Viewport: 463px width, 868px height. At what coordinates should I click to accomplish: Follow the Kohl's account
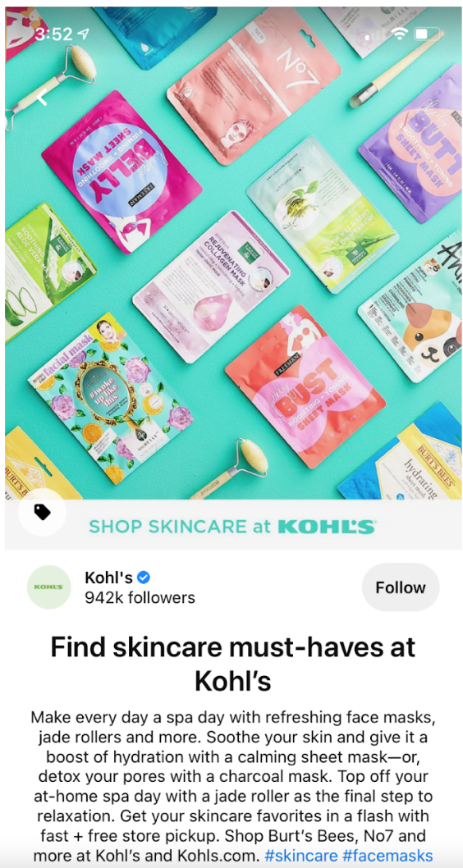[401, 587]
